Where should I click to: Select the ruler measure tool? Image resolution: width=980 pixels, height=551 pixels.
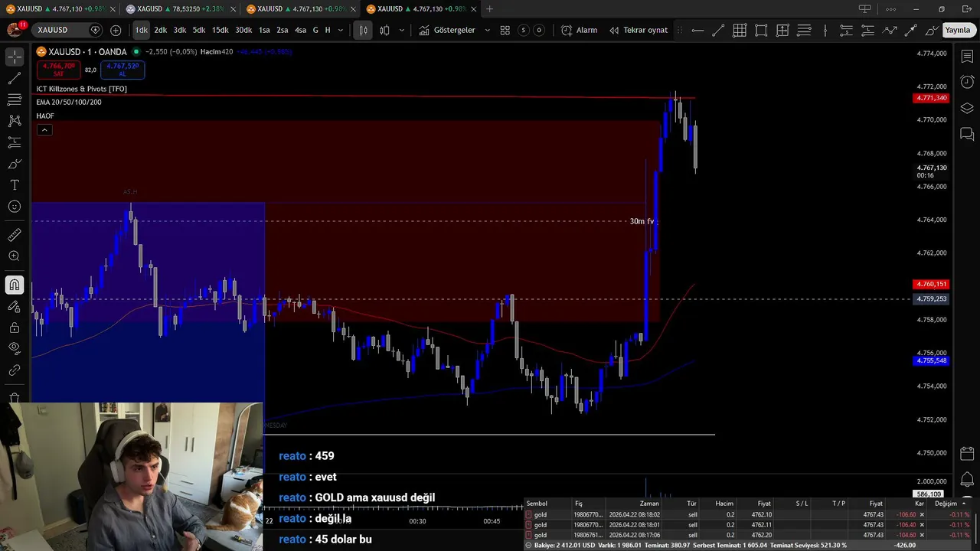[15, 235]
